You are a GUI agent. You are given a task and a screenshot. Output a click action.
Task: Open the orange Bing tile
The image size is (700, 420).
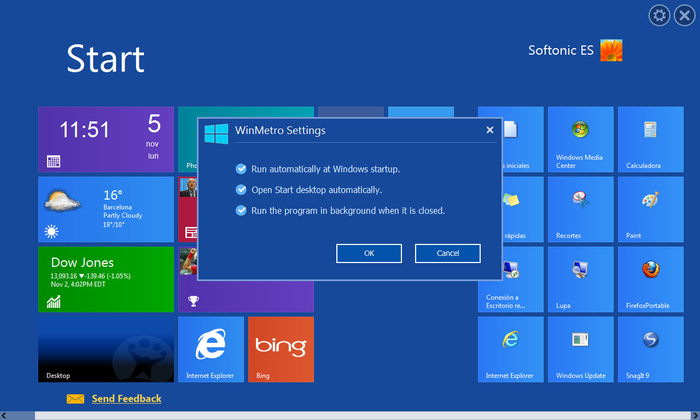(x=281, y=349)
